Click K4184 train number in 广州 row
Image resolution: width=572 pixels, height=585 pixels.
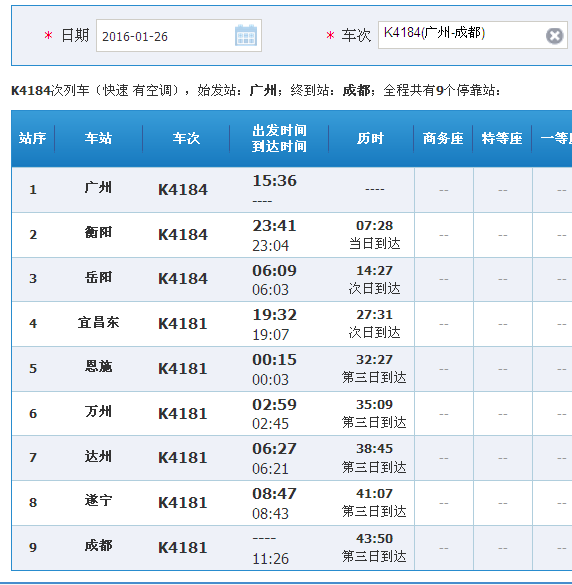pyautogui.click(x=183, y=190)
